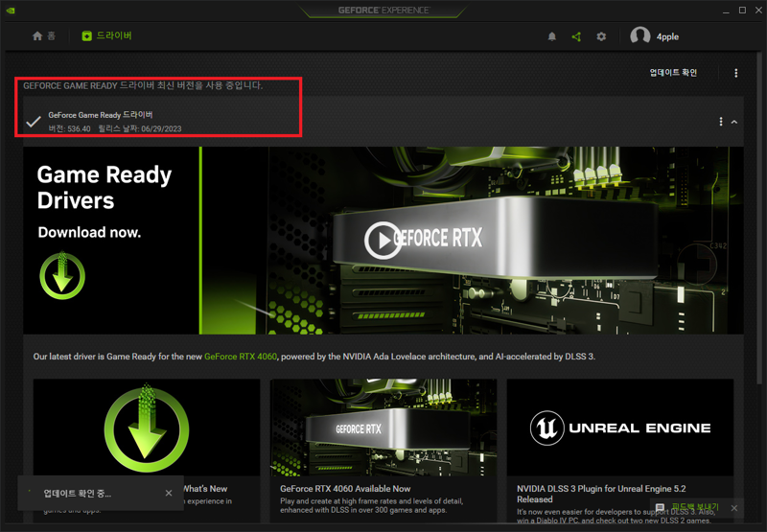
Task: Click the driver installed checkmark icon
Action: point(34,122)
